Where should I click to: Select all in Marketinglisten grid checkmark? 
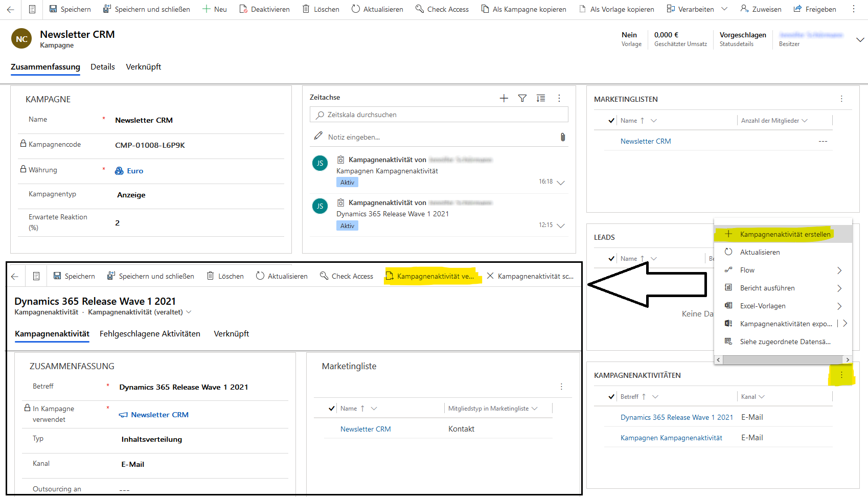(x=611, y=121)
